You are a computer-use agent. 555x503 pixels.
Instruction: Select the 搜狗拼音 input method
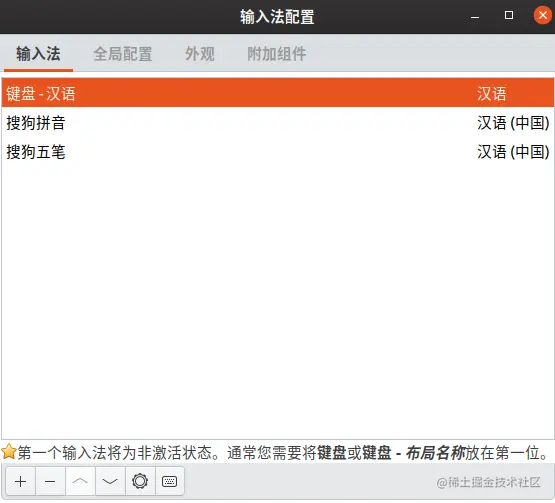[x=278, y=123]
